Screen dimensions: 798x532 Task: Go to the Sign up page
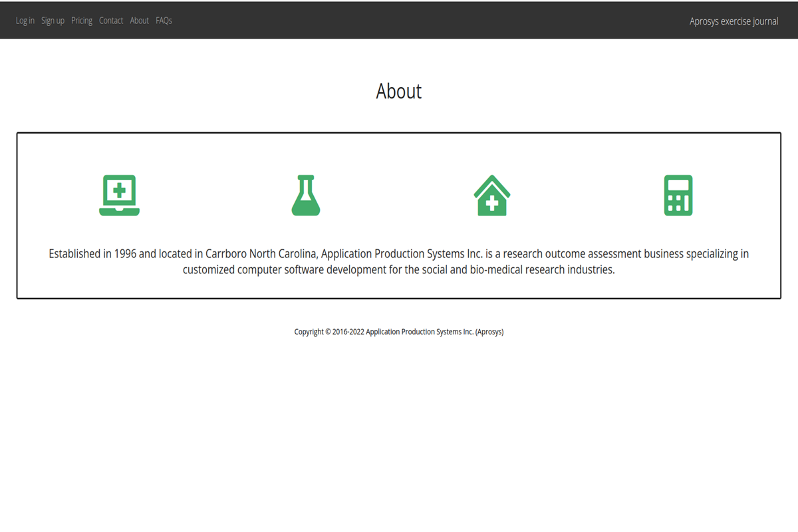tap(53, 21)
